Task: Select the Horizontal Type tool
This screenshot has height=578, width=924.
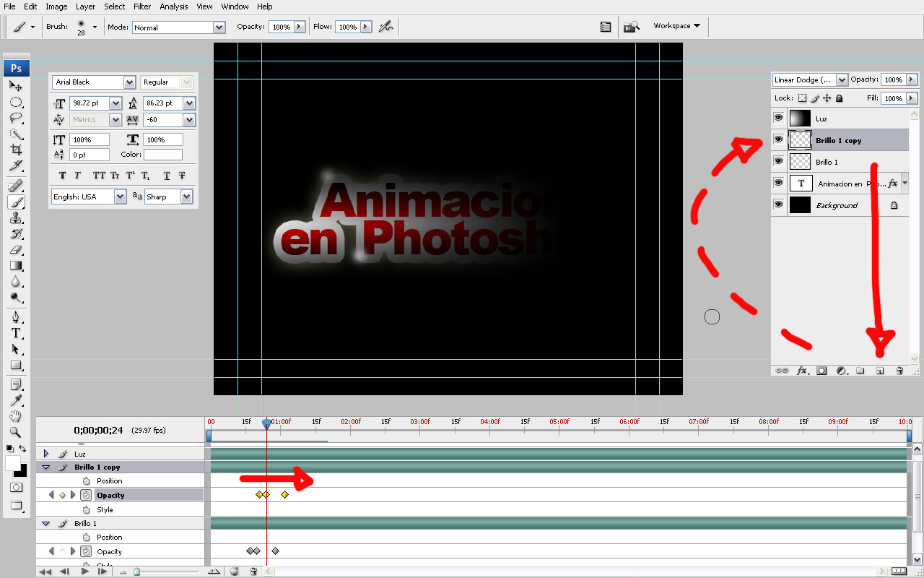Action: 16,333
